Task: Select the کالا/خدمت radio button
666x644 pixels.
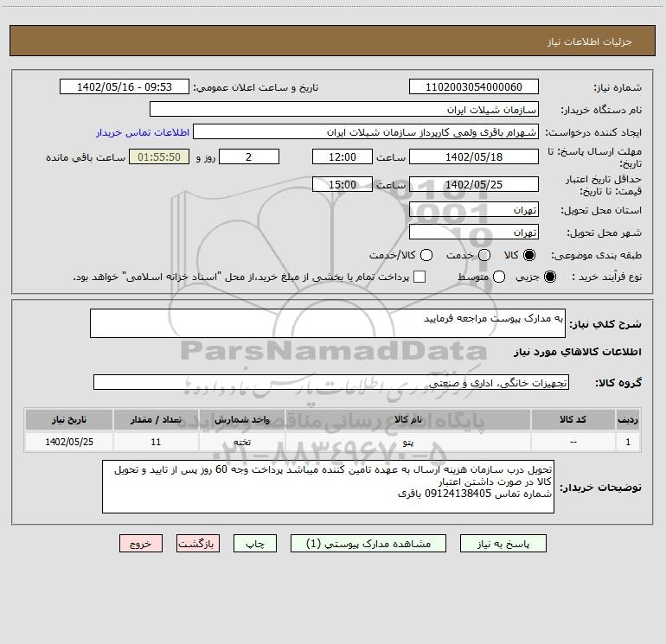Action: (x=426, y=255)
